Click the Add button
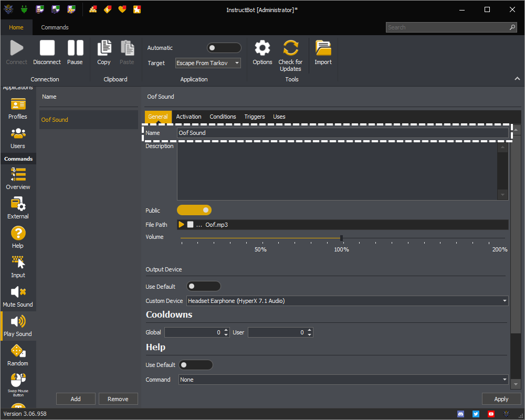 click(x=76, y=399)
